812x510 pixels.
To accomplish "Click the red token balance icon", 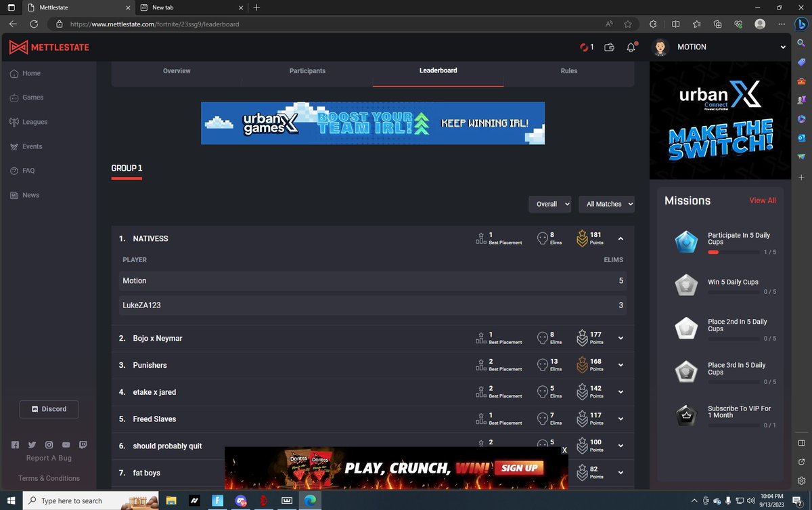I will pyautogui.click(x=583, y=47).
